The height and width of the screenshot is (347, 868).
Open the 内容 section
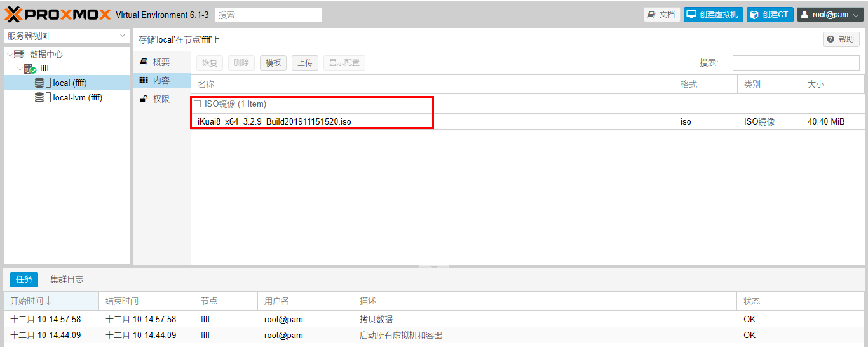pyautogui.click(x=162, y=81)
